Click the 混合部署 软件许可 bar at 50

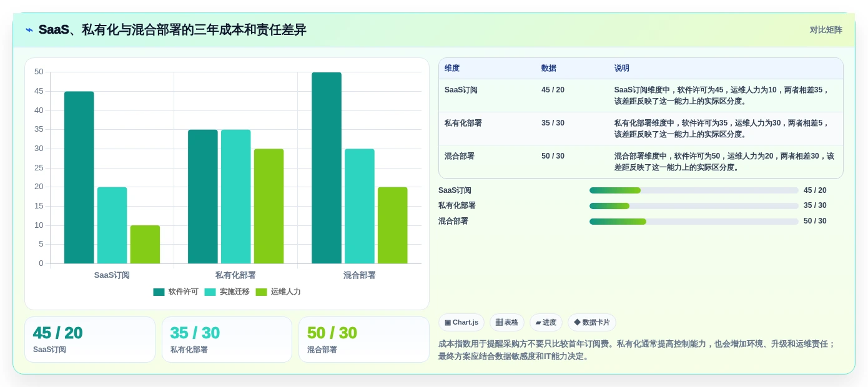coord(327,168)
